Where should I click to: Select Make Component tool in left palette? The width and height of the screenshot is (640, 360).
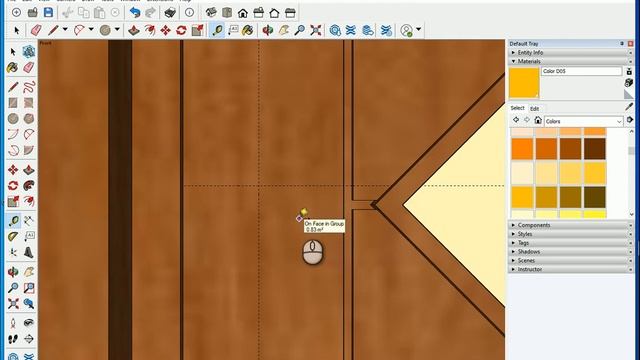click(29, 52)
